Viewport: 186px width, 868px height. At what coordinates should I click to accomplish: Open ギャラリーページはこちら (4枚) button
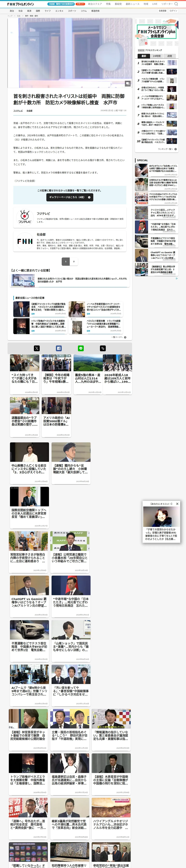pos(70,197)
